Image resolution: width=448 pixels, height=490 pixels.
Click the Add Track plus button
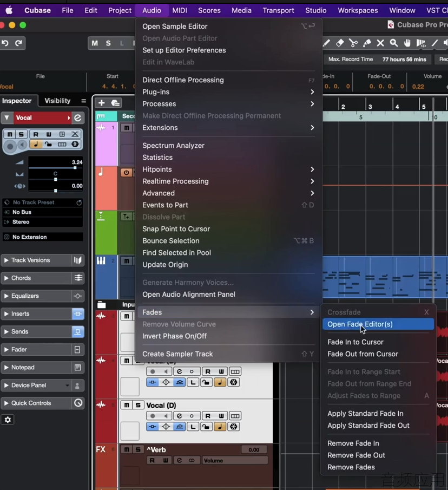coord(102,103)
